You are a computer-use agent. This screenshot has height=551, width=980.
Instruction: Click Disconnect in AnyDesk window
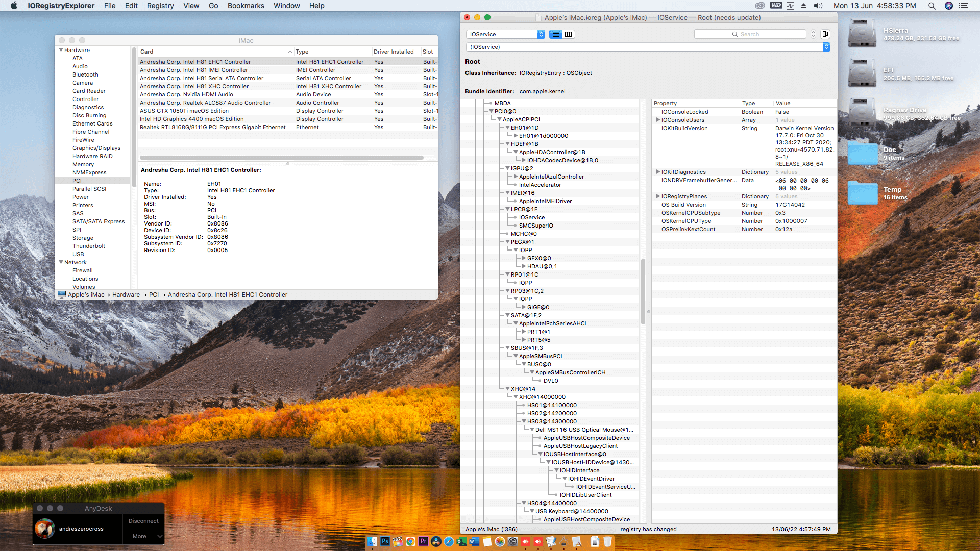143,521
